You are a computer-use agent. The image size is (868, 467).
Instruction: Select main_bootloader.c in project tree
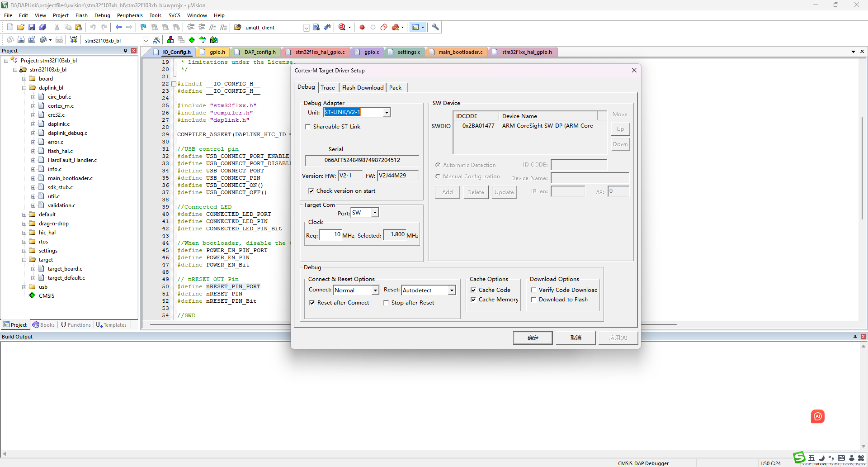pos(70,178)
